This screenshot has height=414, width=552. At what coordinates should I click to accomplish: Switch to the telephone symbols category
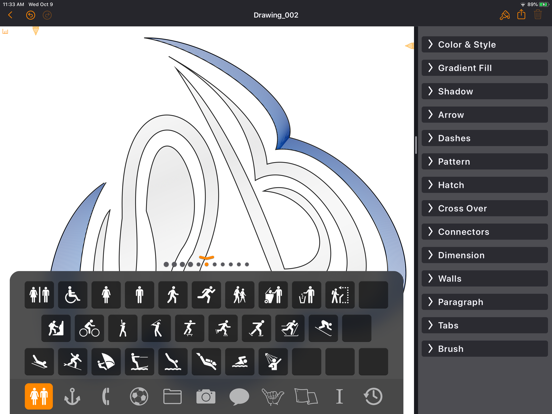(106, 396)
